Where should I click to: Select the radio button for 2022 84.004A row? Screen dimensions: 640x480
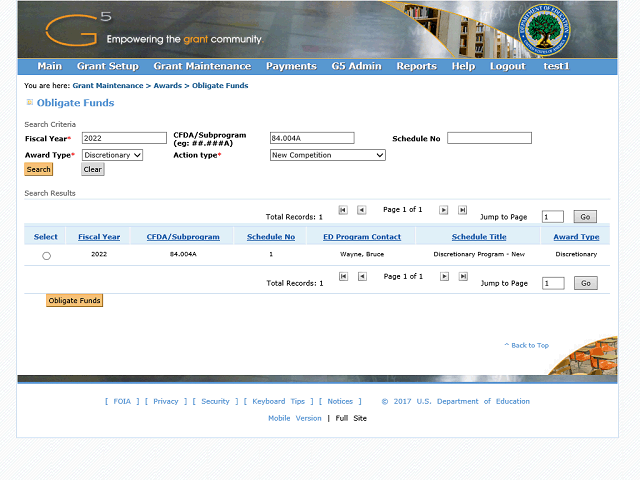[47, 256]
